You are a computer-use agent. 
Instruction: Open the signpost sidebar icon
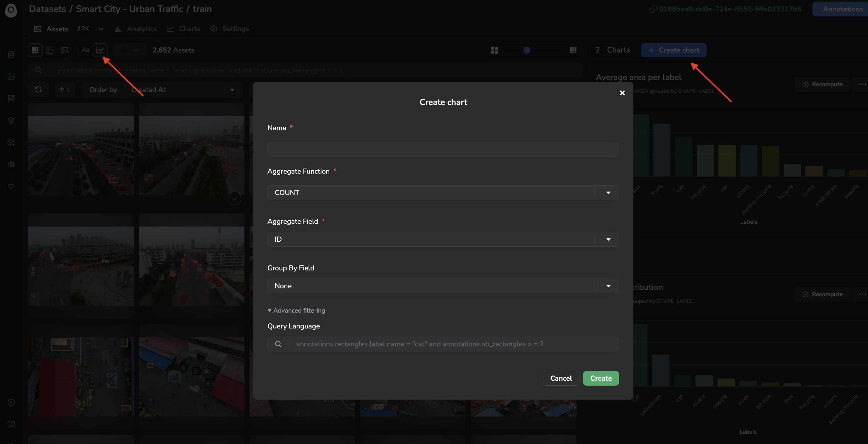11,186
